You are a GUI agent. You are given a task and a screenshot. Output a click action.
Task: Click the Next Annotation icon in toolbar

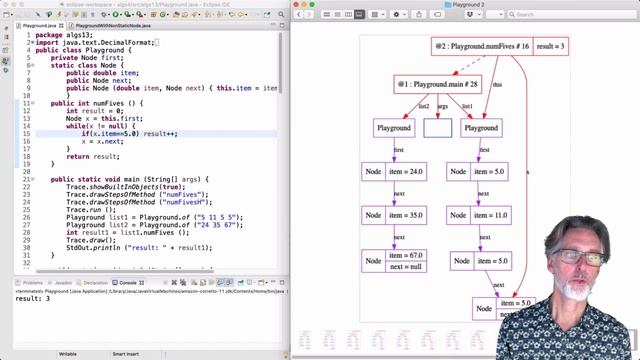point(208,14)
